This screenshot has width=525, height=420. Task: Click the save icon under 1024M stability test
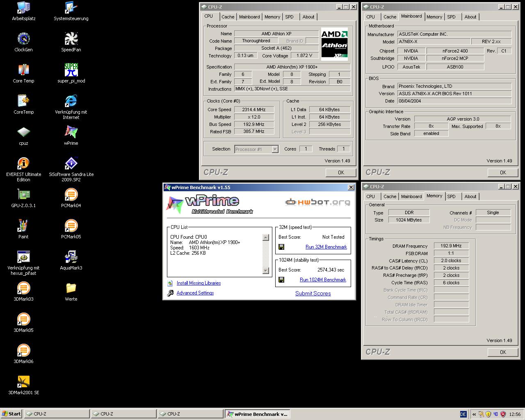281,280
